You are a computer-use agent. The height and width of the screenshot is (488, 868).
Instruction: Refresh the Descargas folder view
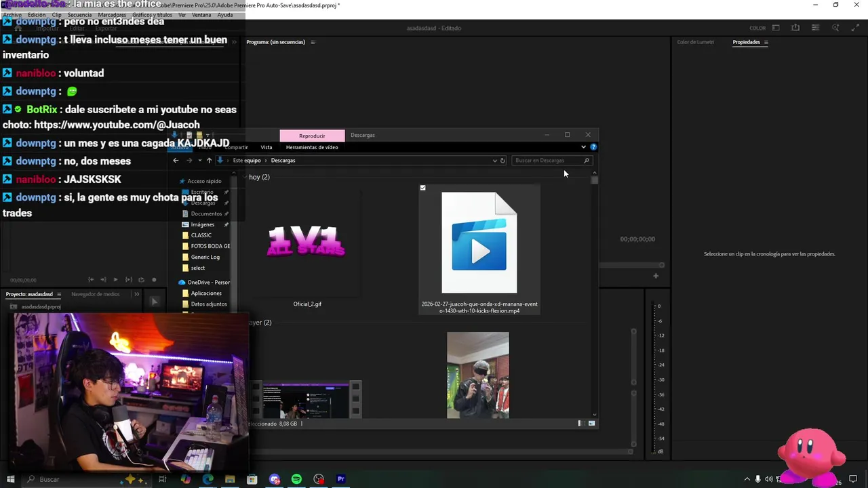(502, 161)
